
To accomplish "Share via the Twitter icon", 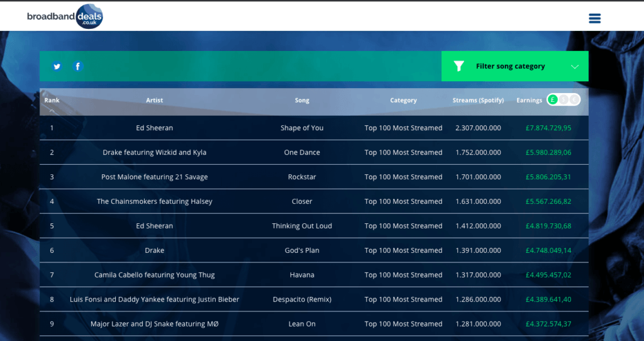I will coord(57,66).
